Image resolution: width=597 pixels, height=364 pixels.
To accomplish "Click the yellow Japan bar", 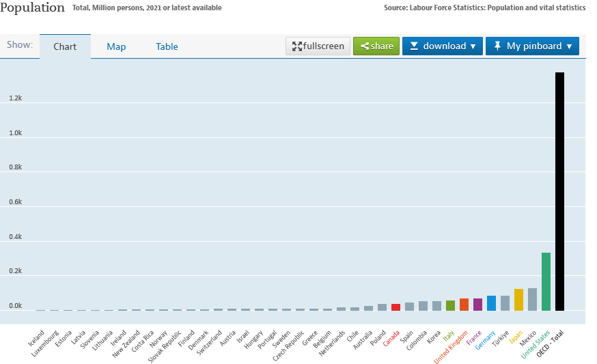I will (518, 299).
